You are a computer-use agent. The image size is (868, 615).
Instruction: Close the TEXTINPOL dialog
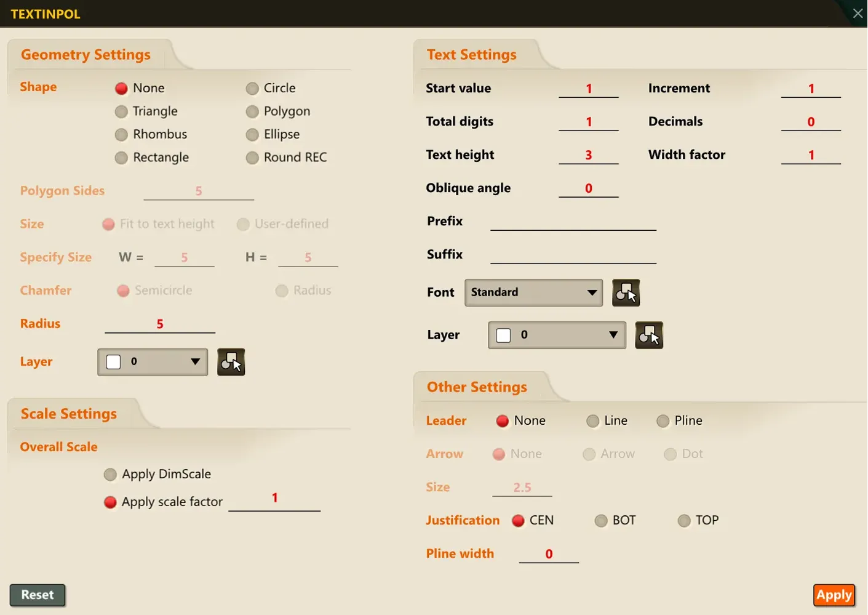[x=858, y=13]
